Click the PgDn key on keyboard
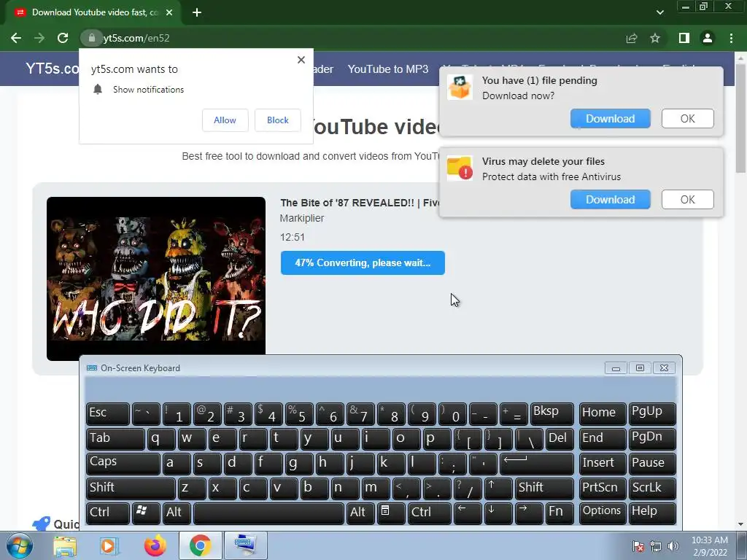Image resolution: width=747 pixels, height=560 pixels. click(652, 438)
